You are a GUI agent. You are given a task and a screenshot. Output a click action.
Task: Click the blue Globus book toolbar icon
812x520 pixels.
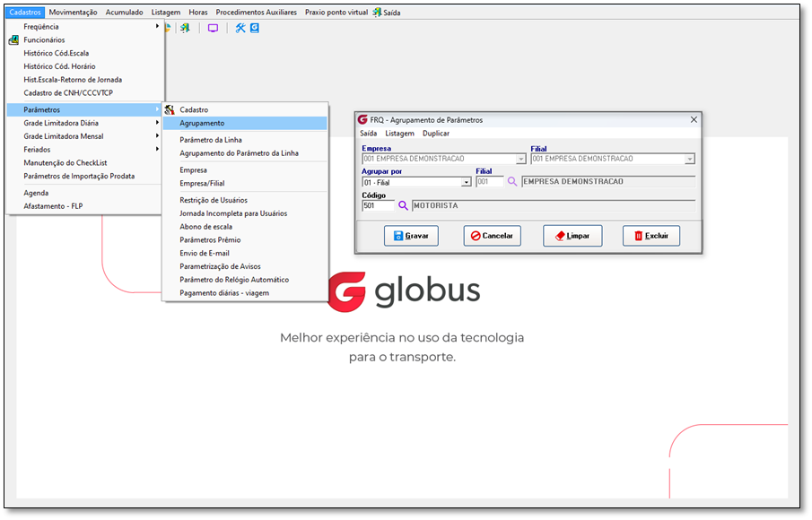tap(255, 28)
